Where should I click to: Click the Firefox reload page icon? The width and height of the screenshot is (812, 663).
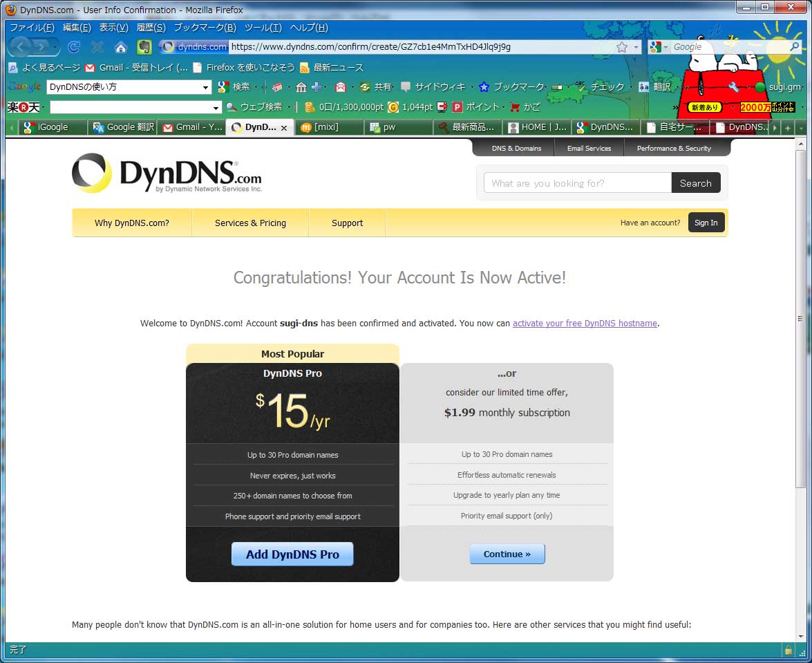[74, 47]
